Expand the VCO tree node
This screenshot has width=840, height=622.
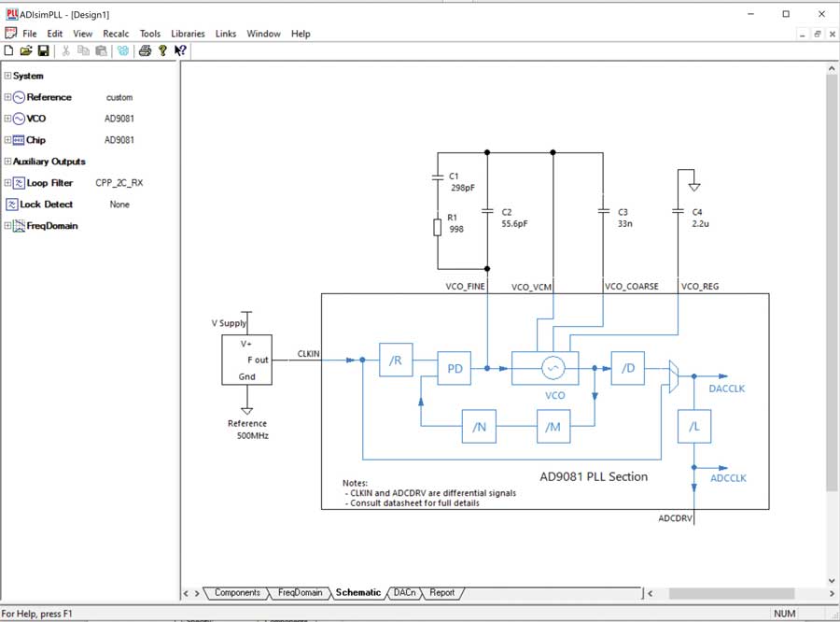tap(7, 119)
